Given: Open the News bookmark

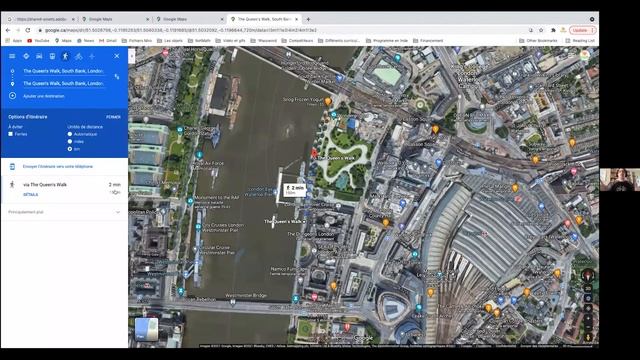Looking at the screenshot, I should point(85,41).
